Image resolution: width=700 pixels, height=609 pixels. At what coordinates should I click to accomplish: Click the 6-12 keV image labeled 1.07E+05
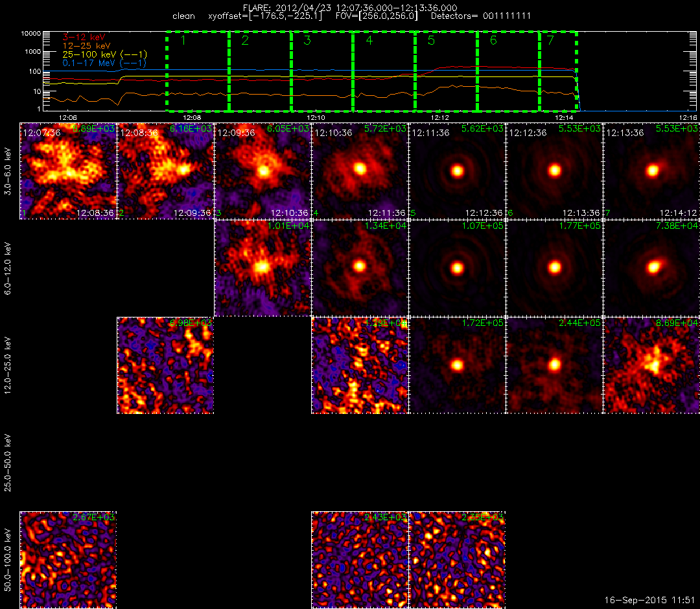click(x=457, y=268)
